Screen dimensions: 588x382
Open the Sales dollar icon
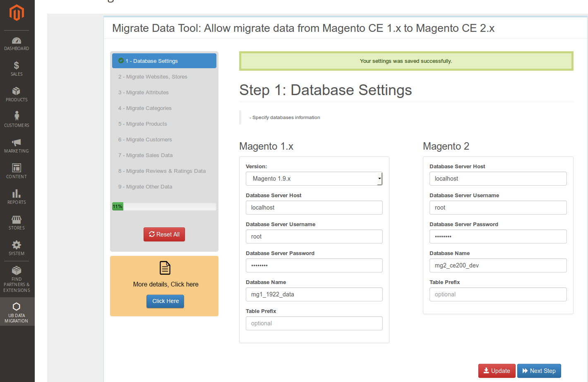point(17,65)
